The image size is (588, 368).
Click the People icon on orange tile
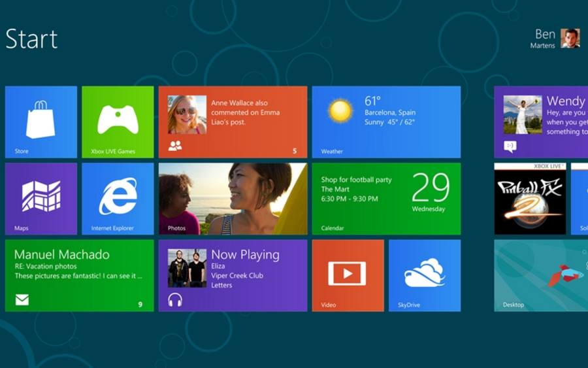click(175, 146)
